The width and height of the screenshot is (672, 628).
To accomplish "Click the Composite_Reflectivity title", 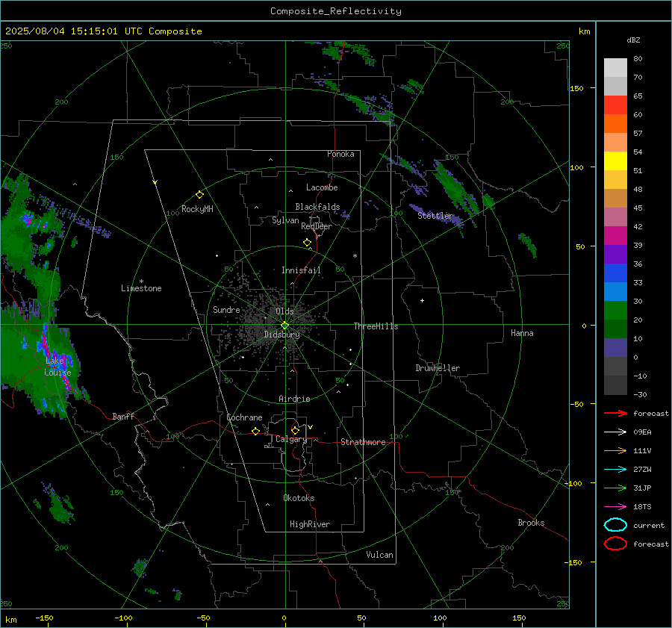I will (x=335, y=11).
